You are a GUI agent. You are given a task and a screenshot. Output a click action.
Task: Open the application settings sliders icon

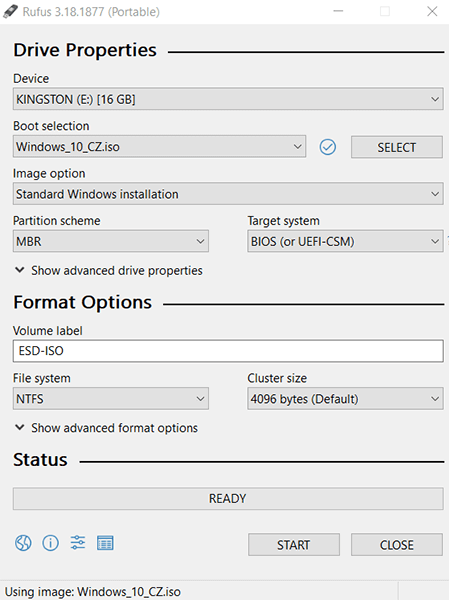click(x=78, y=543)
